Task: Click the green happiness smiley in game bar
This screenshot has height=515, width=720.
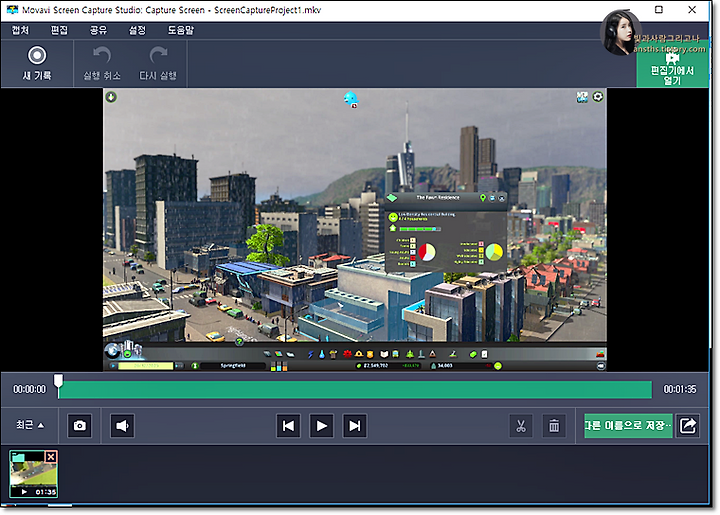Action: 498,366
